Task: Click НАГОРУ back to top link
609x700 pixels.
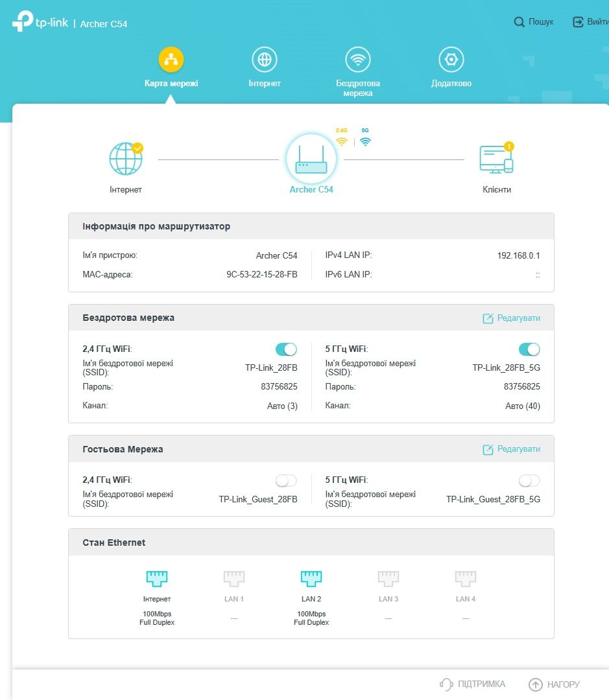Action: [x=564, y=684]
